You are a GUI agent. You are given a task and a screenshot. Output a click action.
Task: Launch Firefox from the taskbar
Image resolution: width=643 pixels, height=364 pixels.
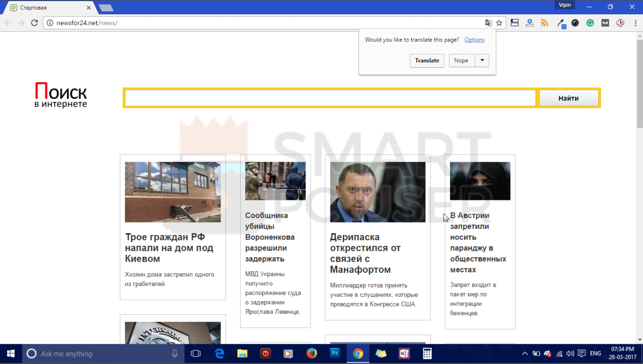(x=311, y=353)
